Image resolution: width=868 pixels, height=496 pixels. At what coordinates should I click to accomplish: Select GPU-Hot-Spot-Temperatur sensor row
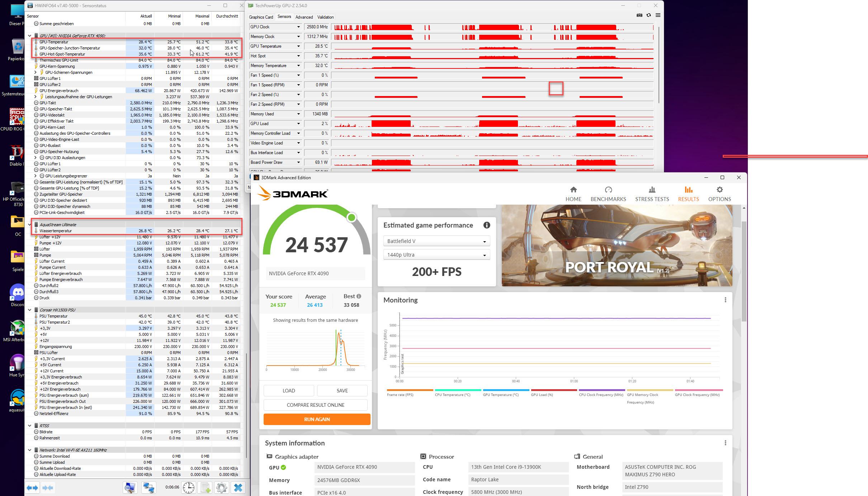[137, 54]
